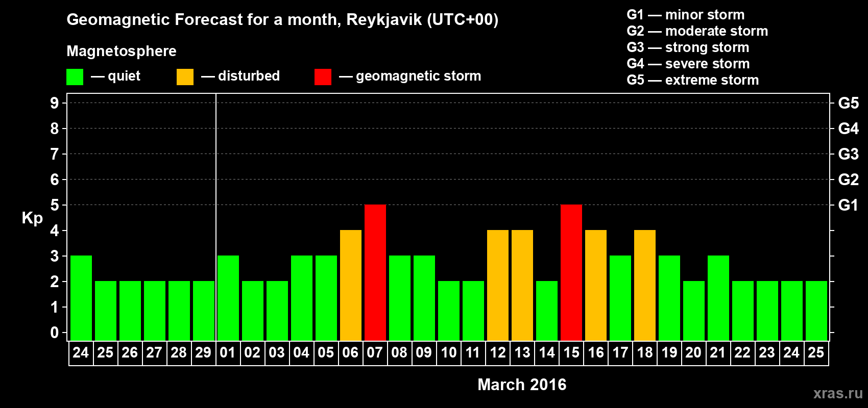Click the green quiet legend swatch
868x408 pixels.
pyautogui.click(x=75, y=77)
